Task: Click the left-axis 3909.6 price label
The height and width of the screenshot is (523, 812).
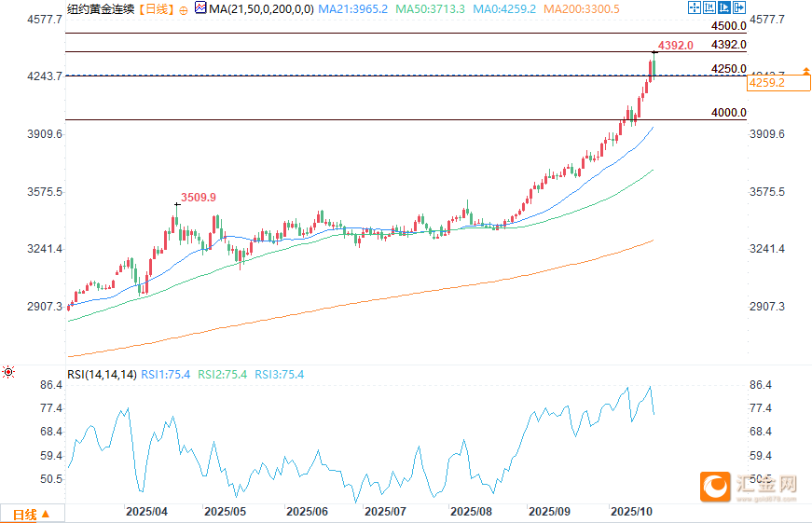Action: [45, 134]
